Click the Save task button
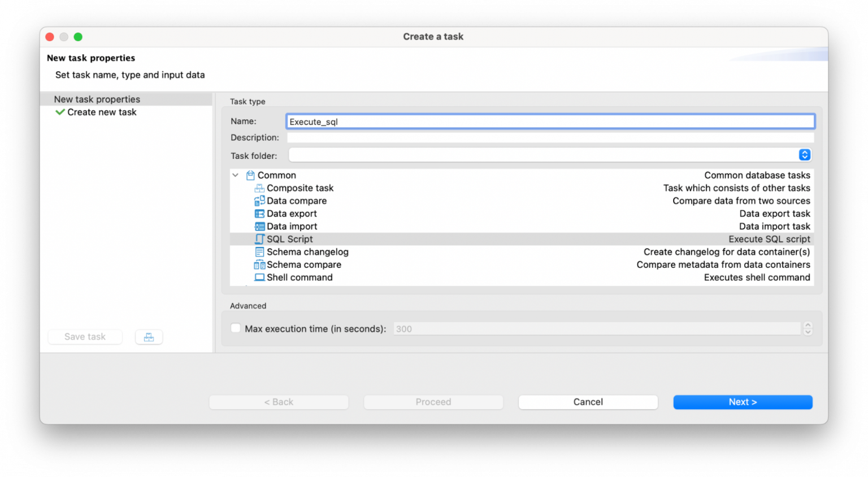Image resolution: width=868 pixels, height=477 pixels. (x=85, y=337)
